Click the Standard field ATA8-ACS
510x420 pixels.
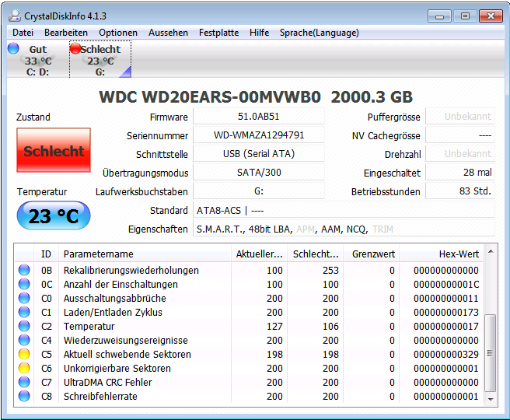(344, 211)
